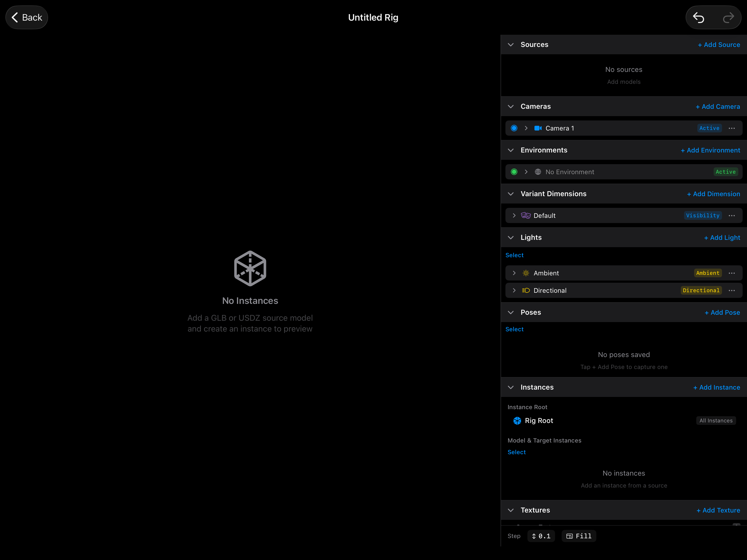This screenshot has width=747, height=560.
Task: Click the No Environment globe icon
Action: tap(538, 172)
